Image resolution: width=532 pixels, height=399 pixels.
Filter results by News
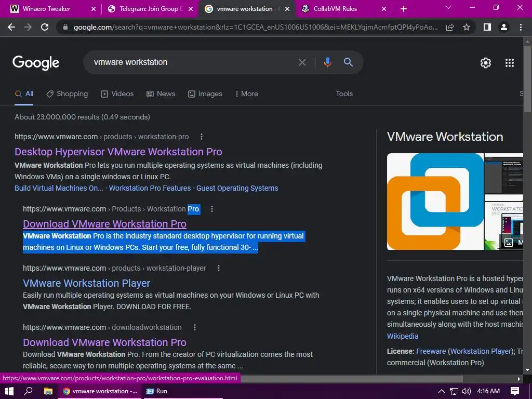click(161, 94)
